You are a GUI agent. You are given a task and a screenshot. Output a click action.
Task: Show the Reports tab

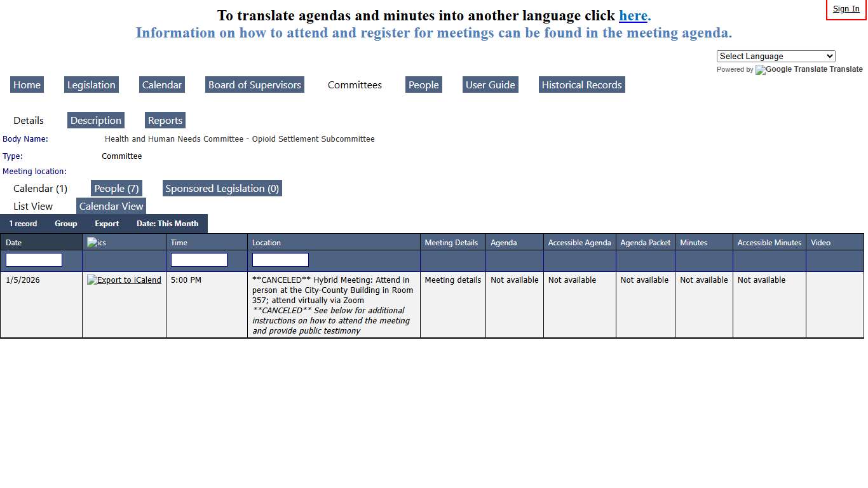point(165,121)
